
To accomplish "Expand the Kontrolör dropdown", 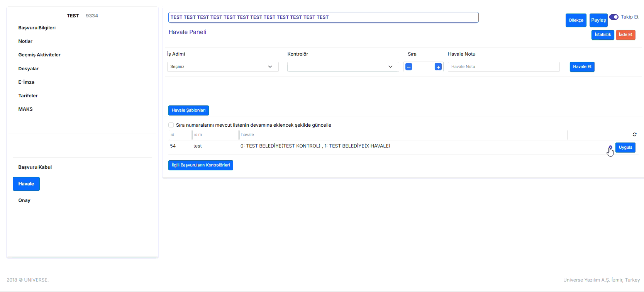I will click(343, 67).
